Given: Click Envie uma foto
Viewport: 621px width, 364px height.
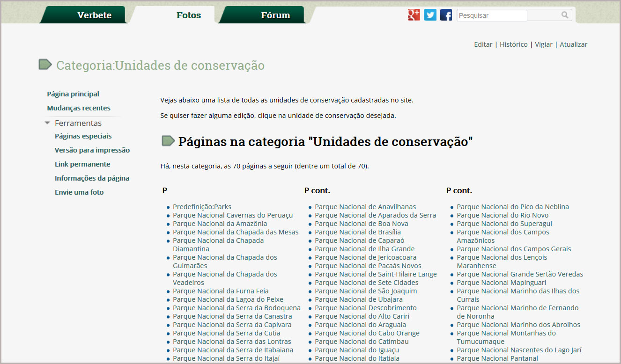Looking at the screenshot, I should tap(79, 192).
